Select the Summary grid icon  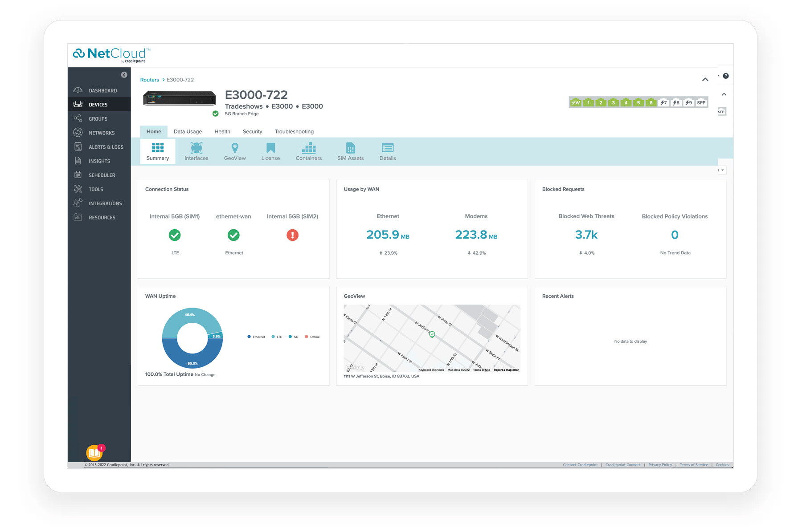click(158, 147)
